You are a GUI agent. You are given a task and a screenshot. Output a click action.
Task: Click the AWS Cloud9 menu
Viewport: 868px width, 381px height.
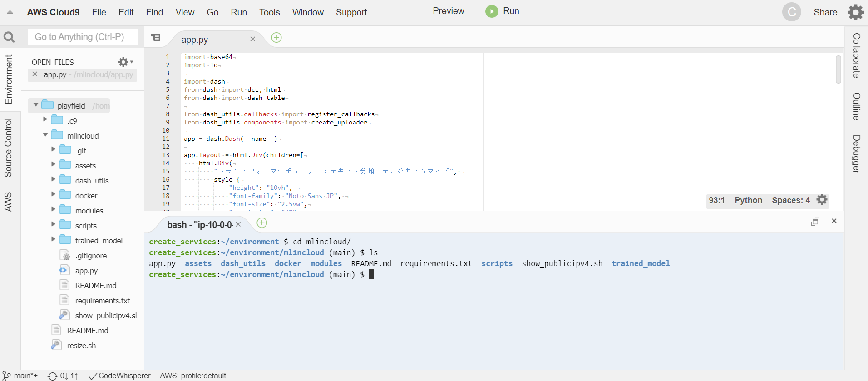pyautogui.click(x=53, y=12)
